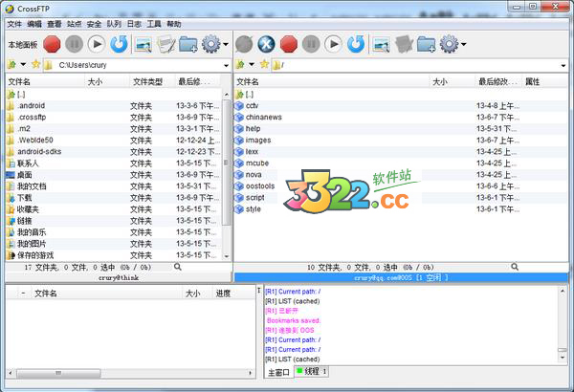Click the local panel new folder icon

point(188,44)
